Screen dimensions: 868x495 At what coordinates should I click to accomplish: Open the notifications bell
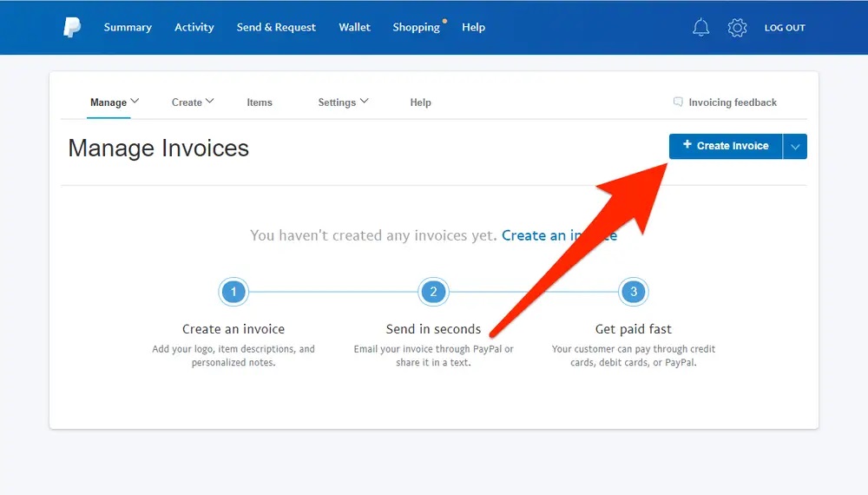[x=700, y=27]
